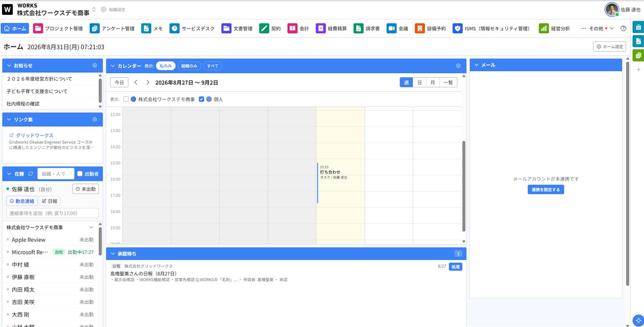Uncheck the 個人 calendar checkbox
Screen dimensions: 644x327
pyautogui.click(x=201, y=99)
